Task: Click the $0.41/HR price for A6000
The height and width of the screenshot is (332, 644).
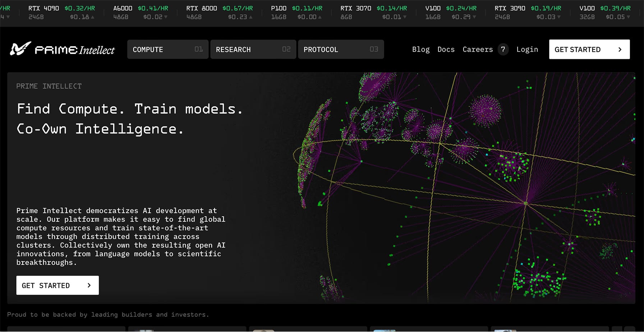Action: click(153, 8)
